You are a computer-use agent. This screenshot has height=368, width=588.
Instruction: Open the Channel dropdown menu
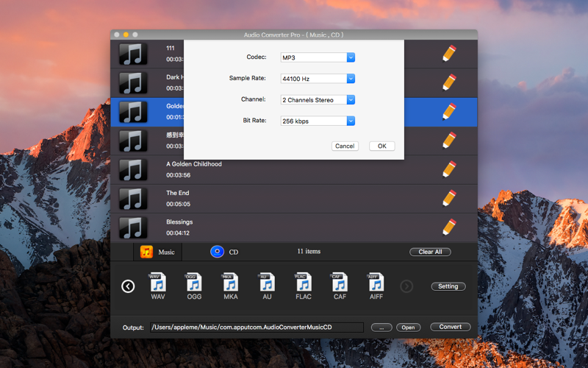pyautogui.click(x=318, y=100)
